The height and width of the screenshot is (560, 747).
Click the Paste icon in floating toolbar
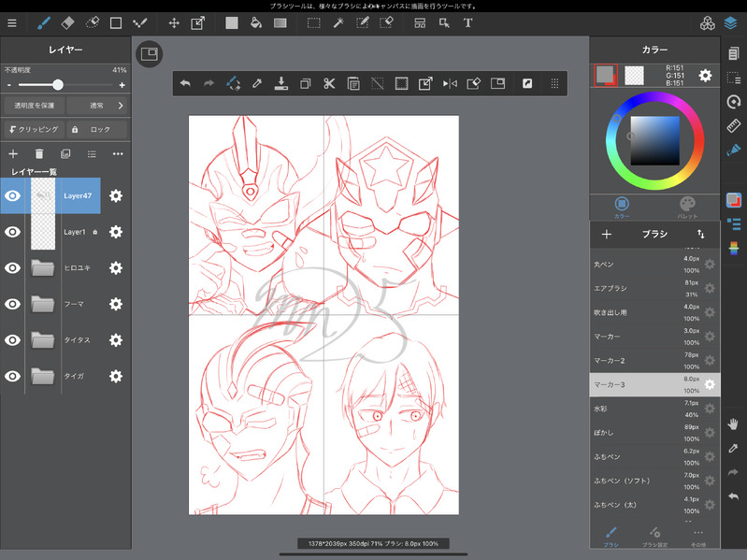(x=353, y=84)
